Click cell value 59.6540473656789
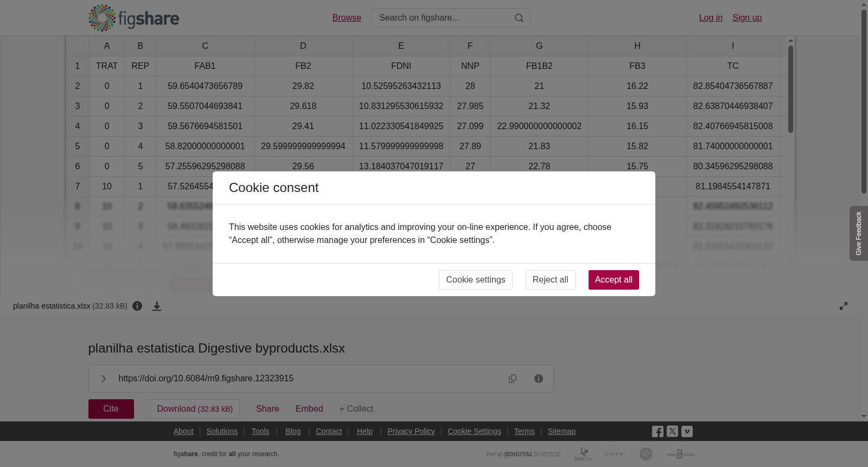868x467 pixels. click(205, 86)
